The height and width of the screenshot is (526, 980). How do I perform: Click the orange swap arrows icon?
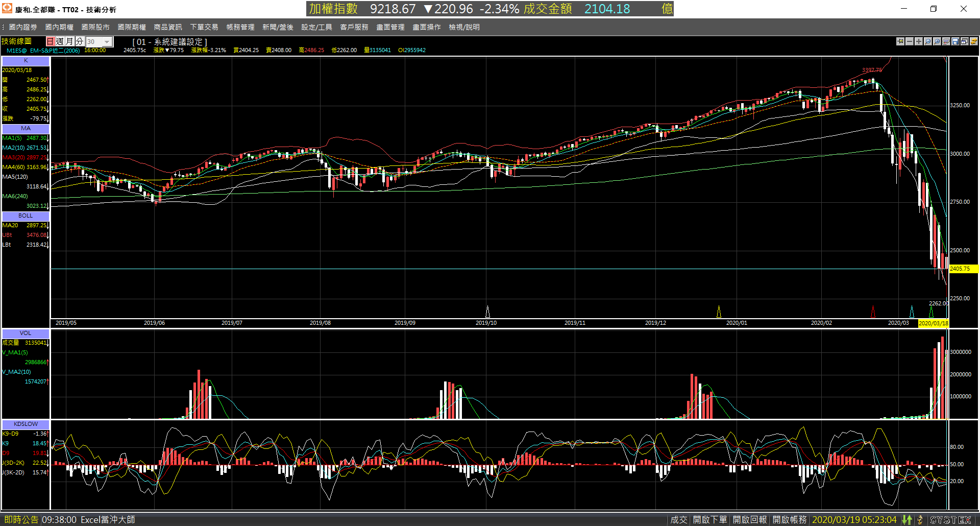click(974, 41)
